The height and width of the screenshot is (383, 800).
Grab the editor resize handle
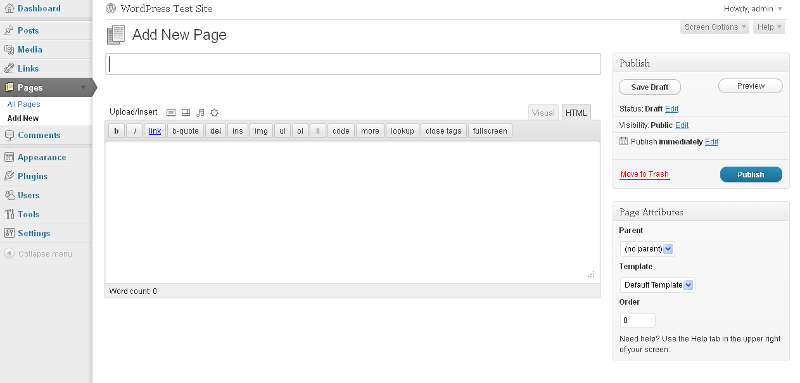[591, 274]
